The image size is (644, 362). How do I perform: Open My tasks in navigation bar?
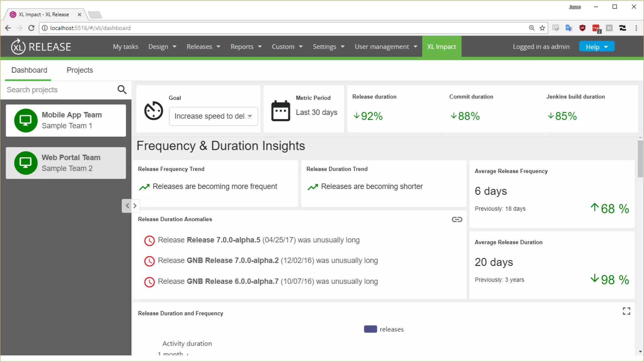[x=125, y=47]
